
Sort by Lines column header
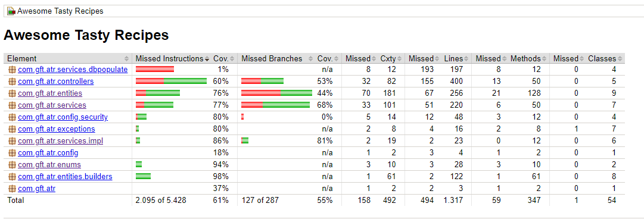click(456, 59)
